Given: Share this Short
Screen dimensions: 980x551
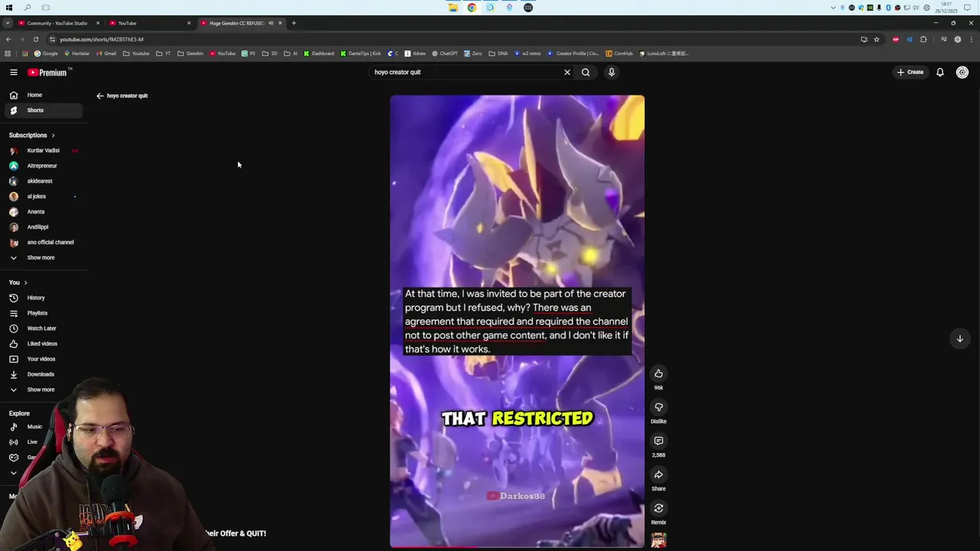Looking at the screenshot, I should (x=658, y=474).
